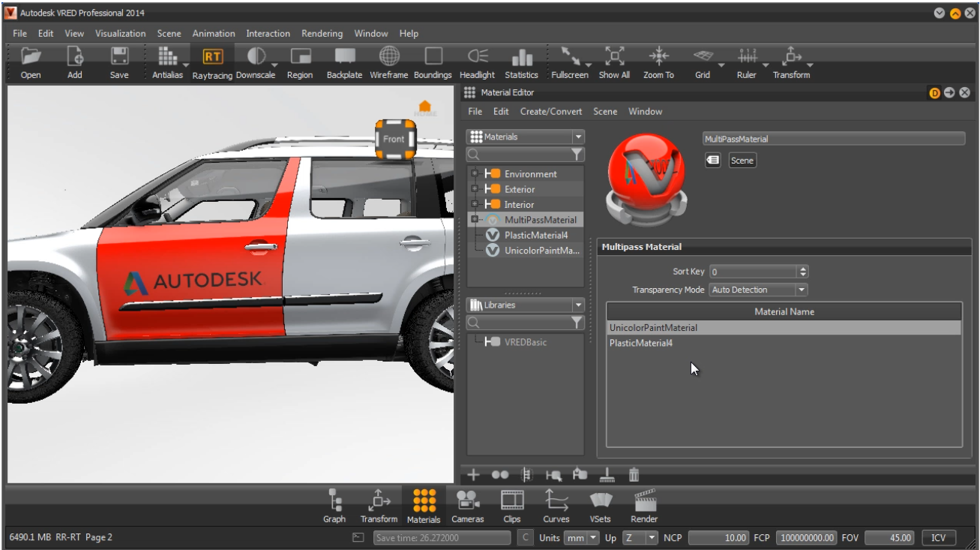Click the Sort Key spinner arrows
This screenshot has width=980, height=550.
[x=803, y=272]
